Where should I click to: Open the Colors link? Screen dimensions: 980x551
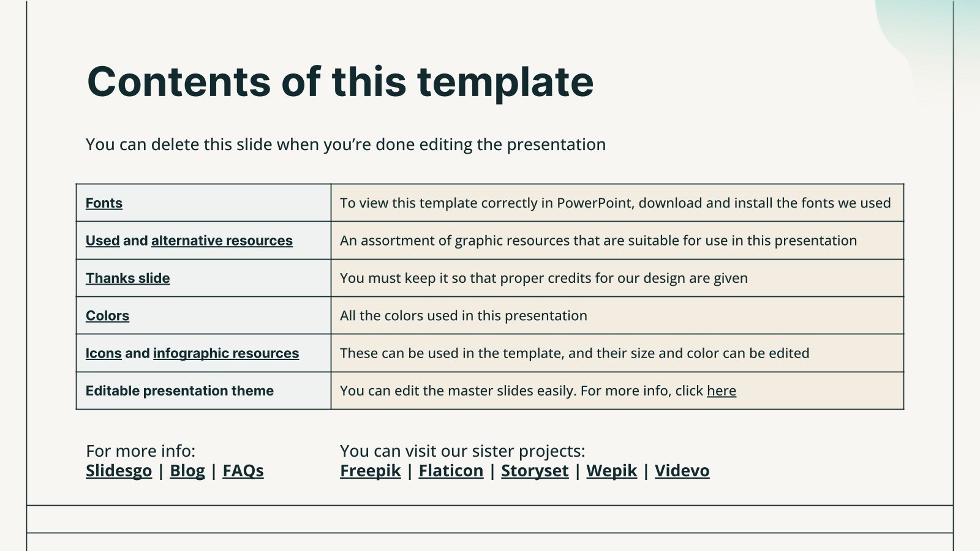click(x=107, y=316)
